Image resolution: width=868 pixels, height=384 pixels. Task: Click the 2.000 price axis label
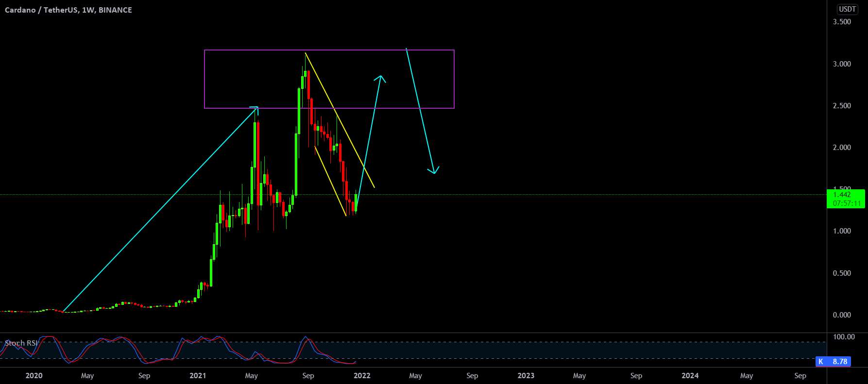tap(842, 148)
